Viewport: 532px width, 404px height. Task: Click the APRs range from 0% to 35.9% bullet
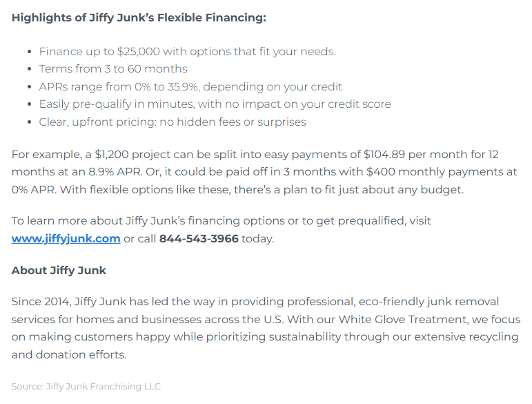(x=190, y=87)
